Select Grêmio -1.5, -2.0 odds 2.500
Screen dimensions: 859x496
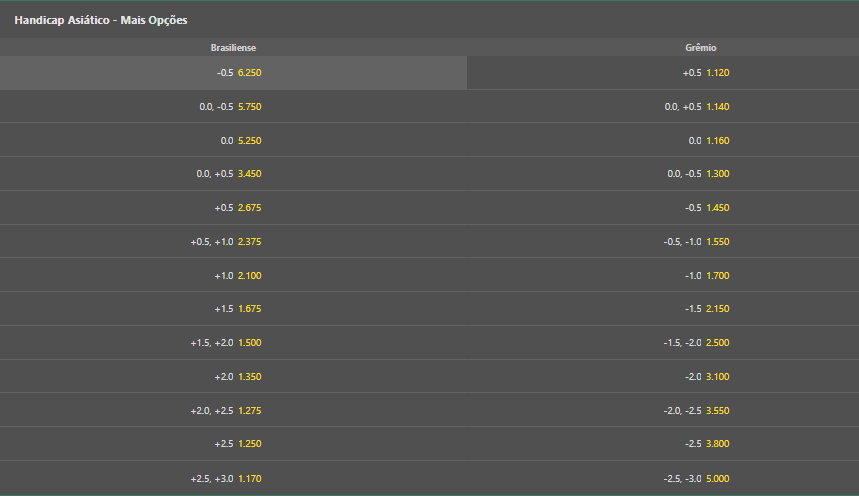[663, 343]
